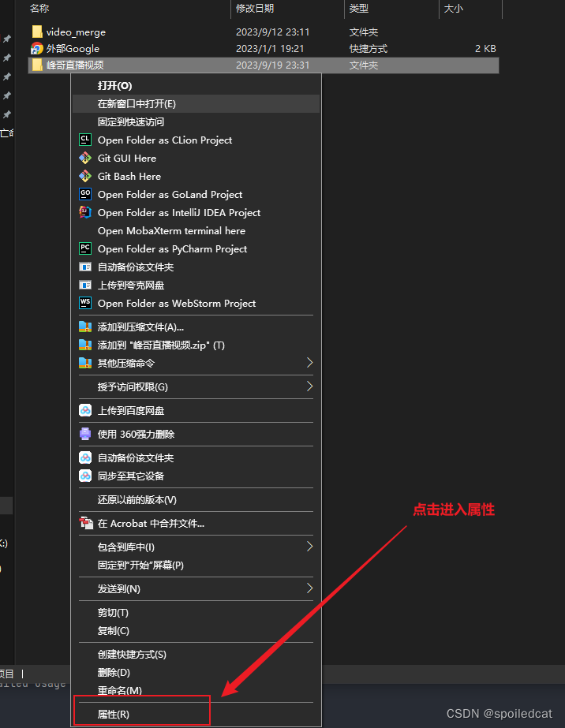This screenshot has height=728, width=565.
Task: Click the GoLand project icon
Action: [x=85, y=194]
